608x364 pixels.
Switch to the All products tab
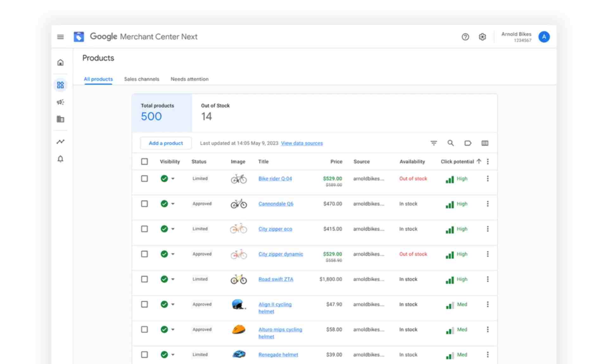coord(98,79)
